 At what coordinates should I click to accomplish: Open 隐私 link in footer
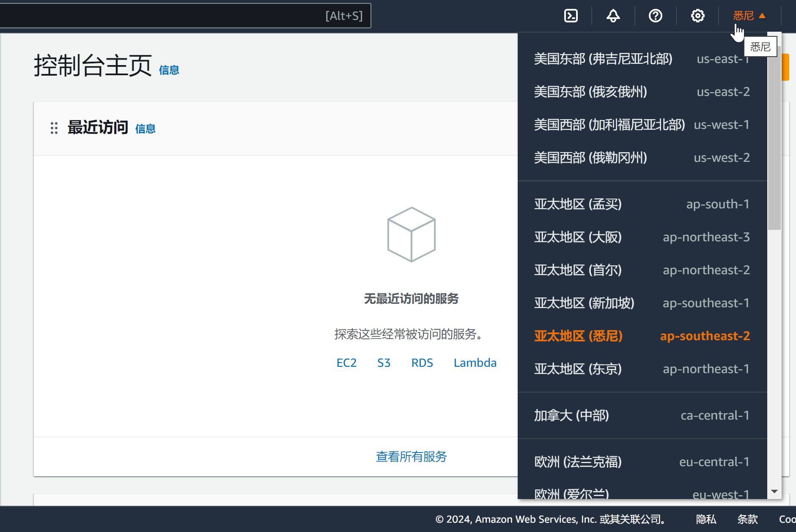(x=706, y=519)
